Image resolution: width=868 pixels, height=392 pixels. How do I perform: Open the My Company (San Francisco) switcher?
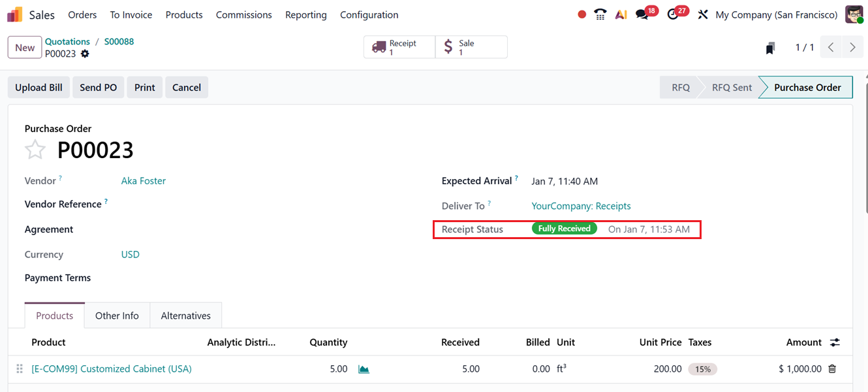pyautogui.click(x=776, y=14)
